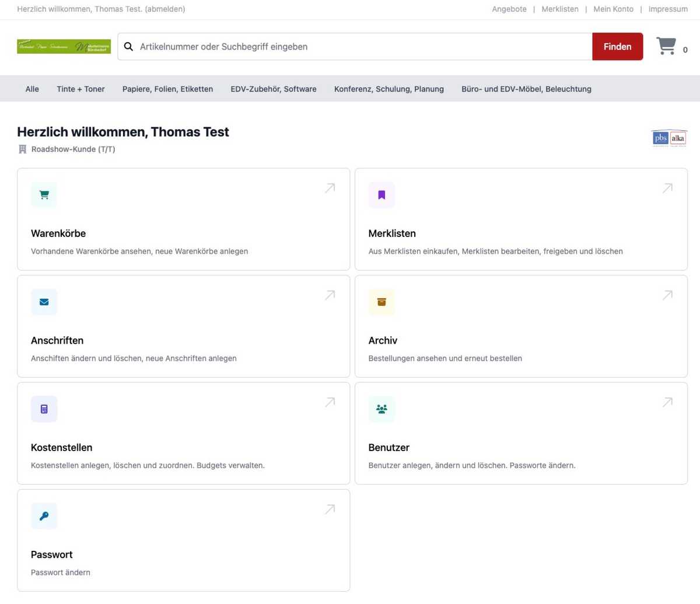Open Büro- und EDV-Möbel, Beleuchtung category
Screen dimensions: 700x604
(x=526, y=89)
